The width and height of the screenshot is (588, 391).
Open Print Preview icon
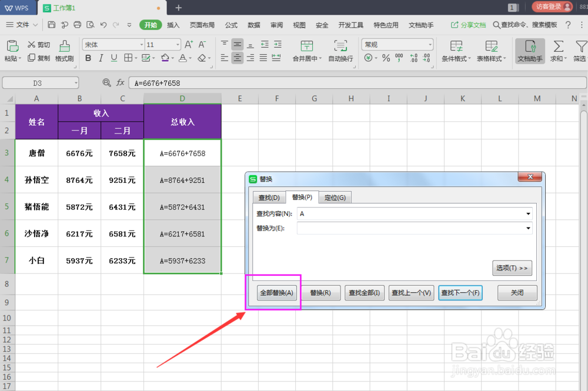click(x=91, y=25)
